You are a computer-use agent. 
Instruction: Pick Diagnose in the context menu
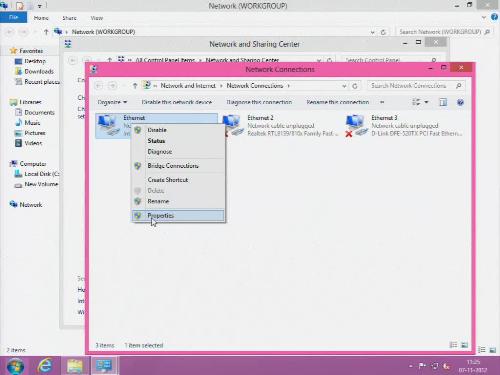pos(178,152)
